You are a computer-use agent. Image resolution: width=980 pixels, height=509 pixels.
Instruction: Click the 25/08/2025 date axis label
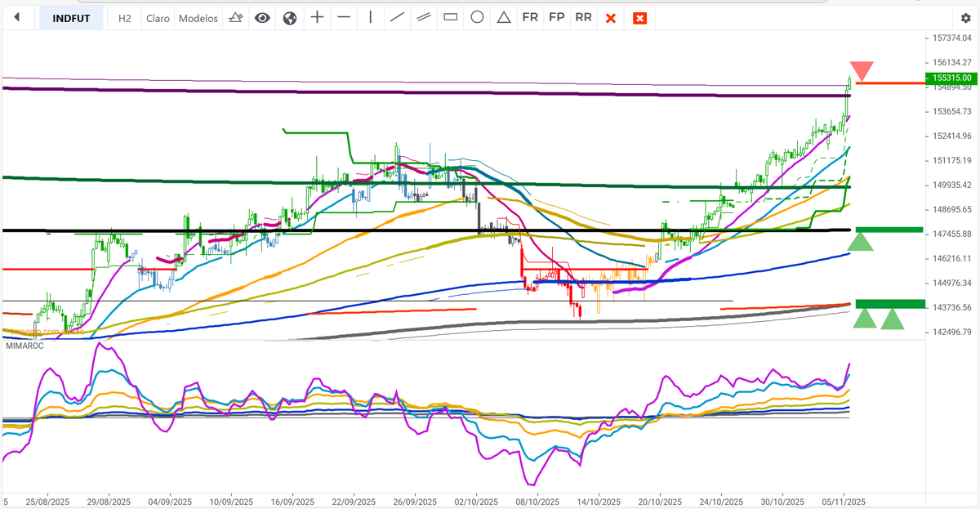click(47, 502)
